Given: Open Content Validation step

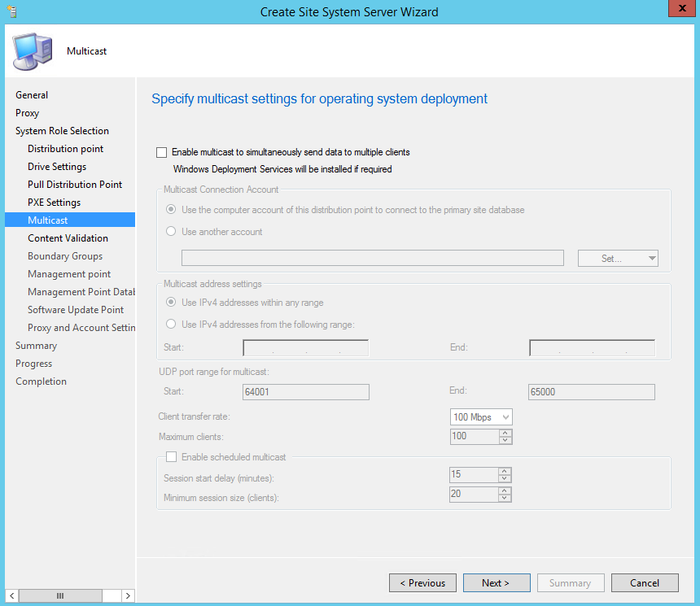Looking at the screenshot, I should click(68, 238).
